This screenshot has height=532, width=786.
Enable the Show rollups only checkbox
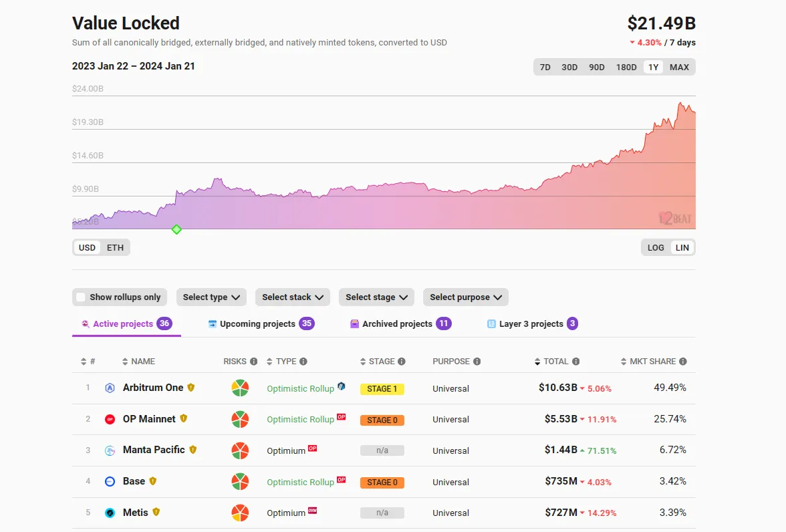click(x=81, y=297)
